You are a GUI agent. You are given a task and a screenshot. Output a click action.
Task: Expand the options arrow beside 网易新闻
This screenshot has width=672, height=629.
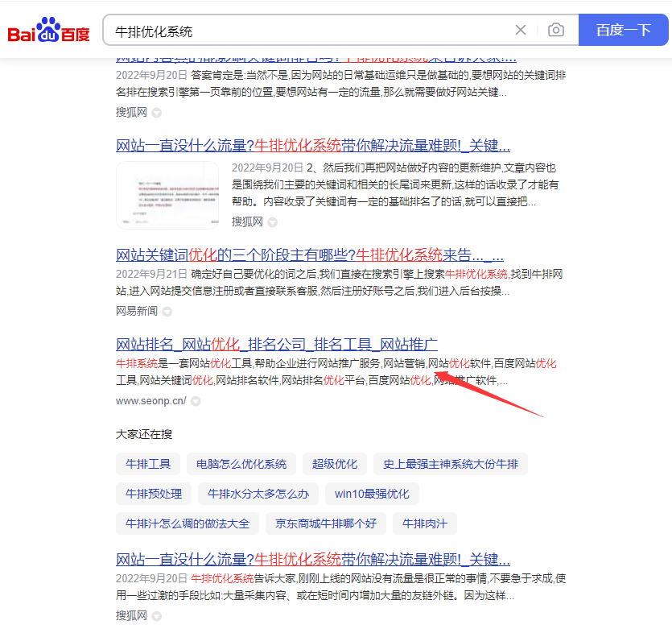167,311
